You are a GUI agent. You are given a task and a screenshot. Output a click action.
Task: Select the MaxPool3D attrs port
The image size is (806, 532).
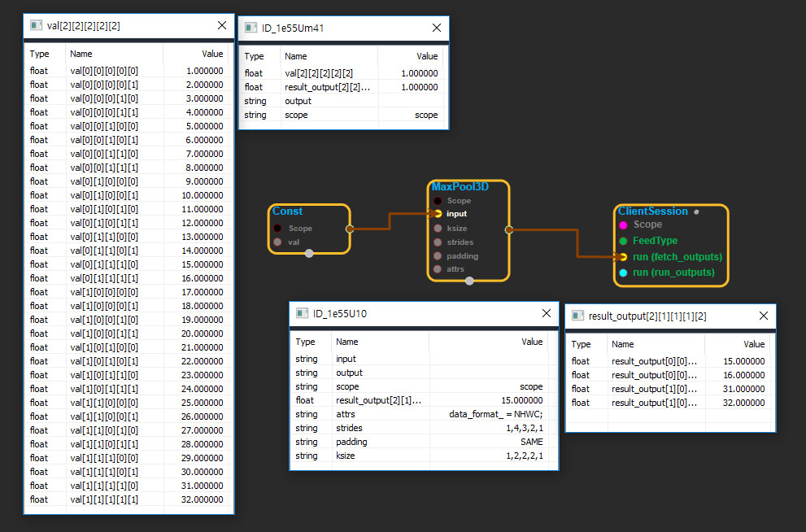point(438,268)
